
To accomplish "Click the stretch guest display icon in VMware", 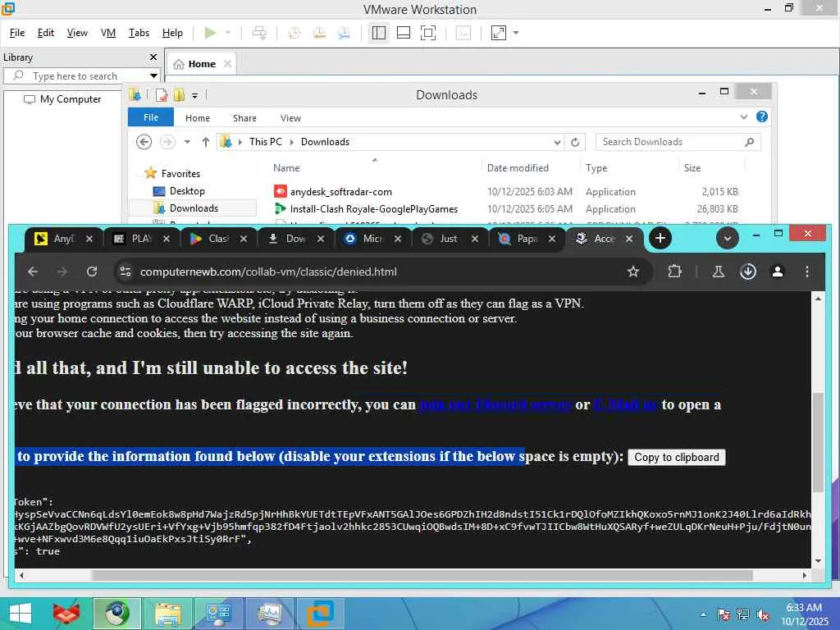I will coord(498,33).
